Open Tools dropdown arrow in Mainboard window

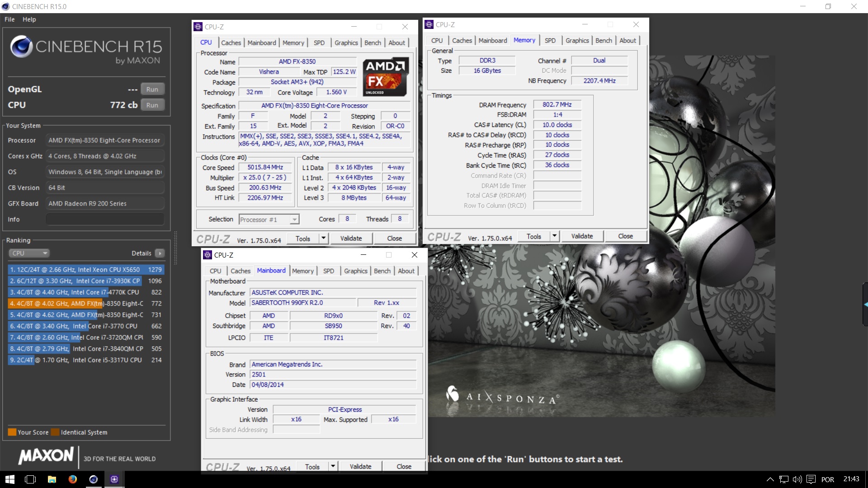333,466
